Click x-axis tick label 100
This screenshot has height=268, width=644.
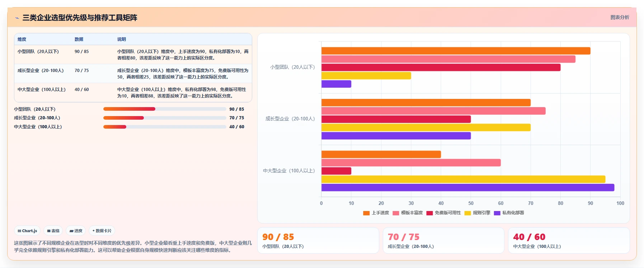coord(620,203)
